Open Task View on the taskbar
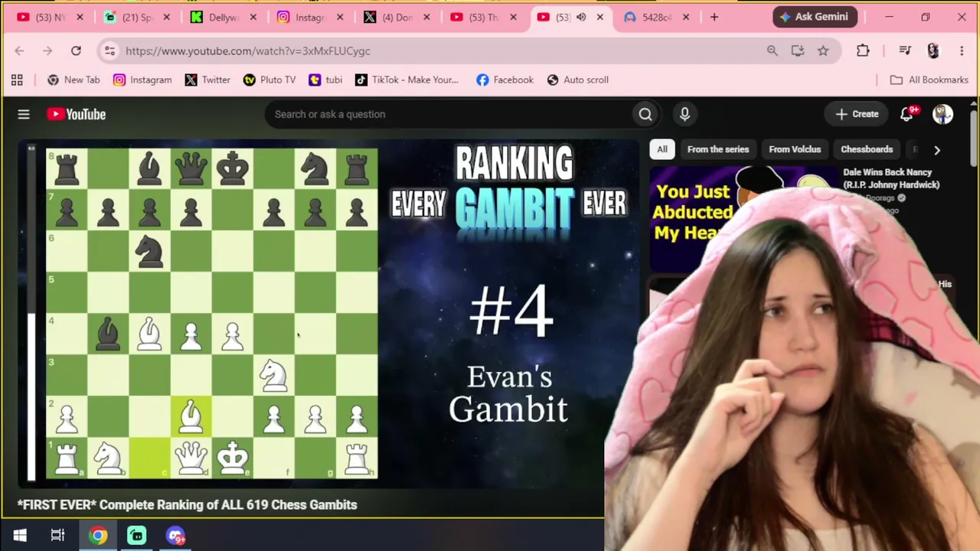The width and height of the screenshot is (980, 551). [57, 535]
